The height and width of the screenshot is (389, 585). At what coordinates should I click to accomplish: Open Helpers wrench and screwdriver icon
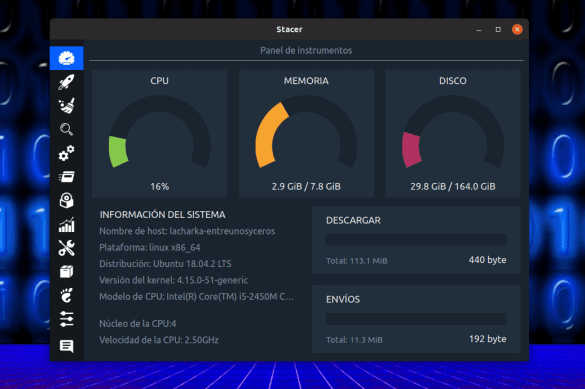66,248
